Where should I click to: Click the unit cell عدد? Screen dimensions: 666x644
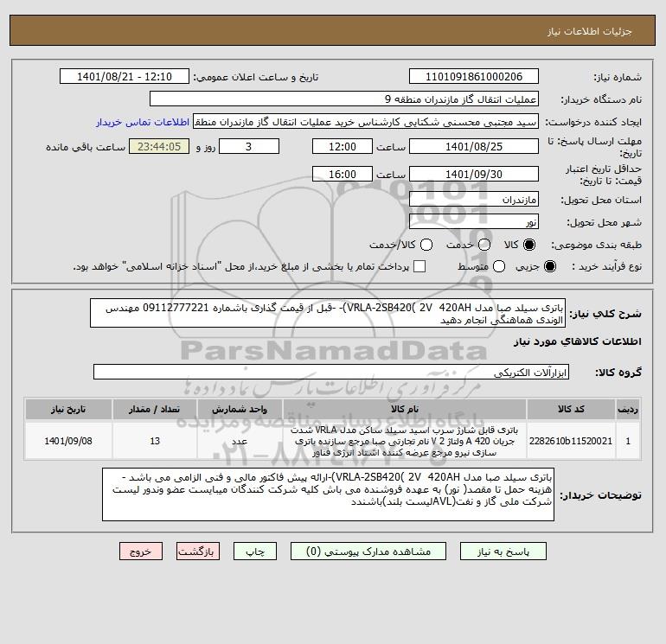tap(240, 441)
